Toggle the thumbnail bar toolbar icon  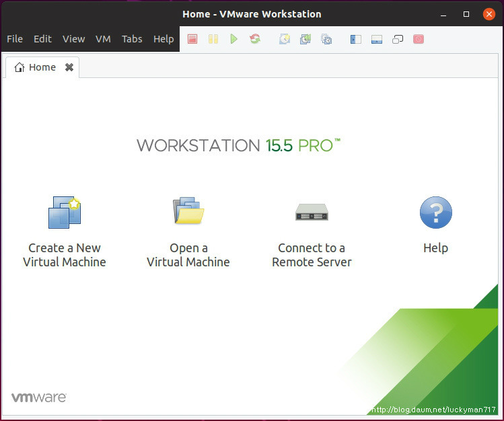pos(377,39)
